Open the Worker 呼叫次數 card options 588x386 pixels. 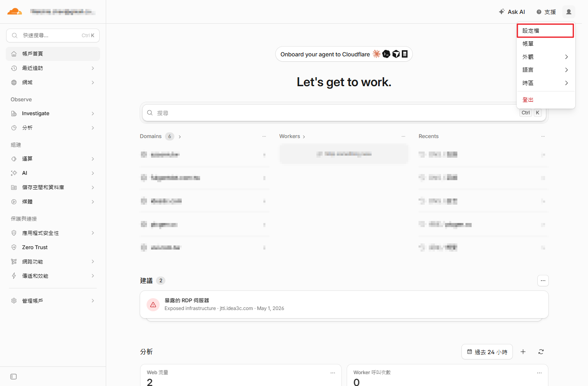pyautogui.click(x=539, y=373)
